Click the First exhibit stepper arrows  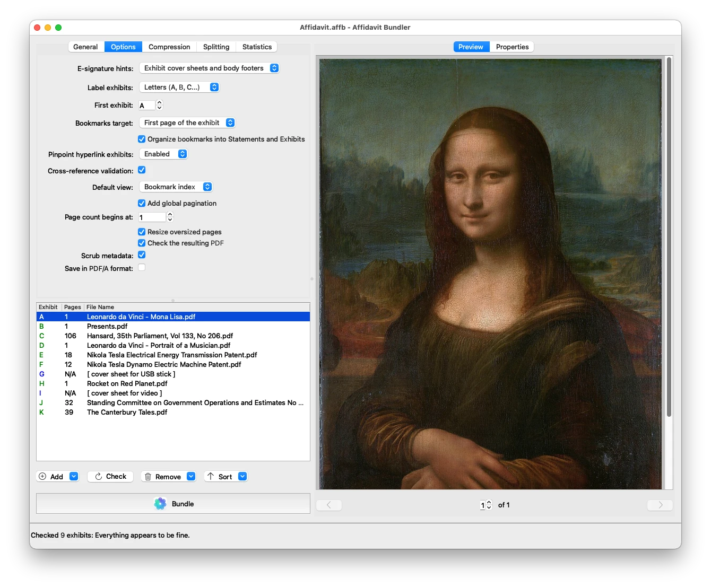159,106
